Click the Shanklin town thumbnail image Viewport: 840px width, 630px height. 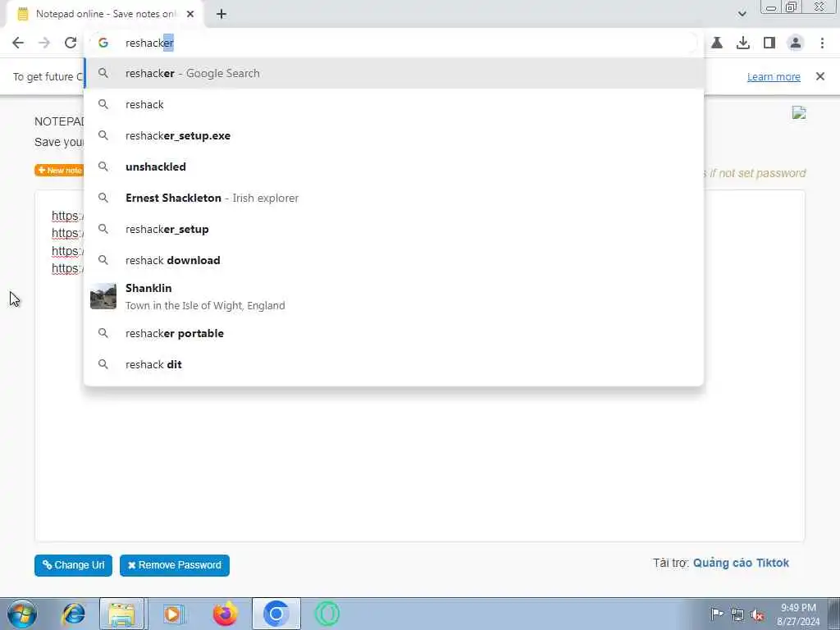click(103, 296)
